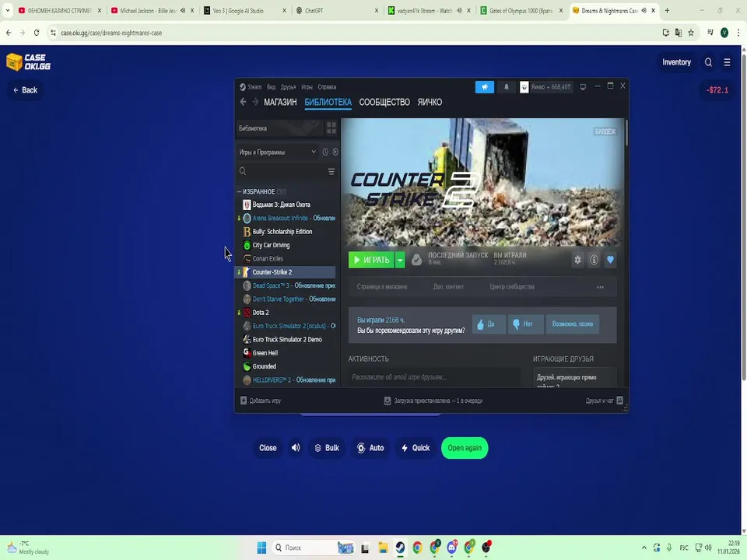Click Возможно, позже button
Viewport: 747px width, 560px height.
[x=572, y=324]
